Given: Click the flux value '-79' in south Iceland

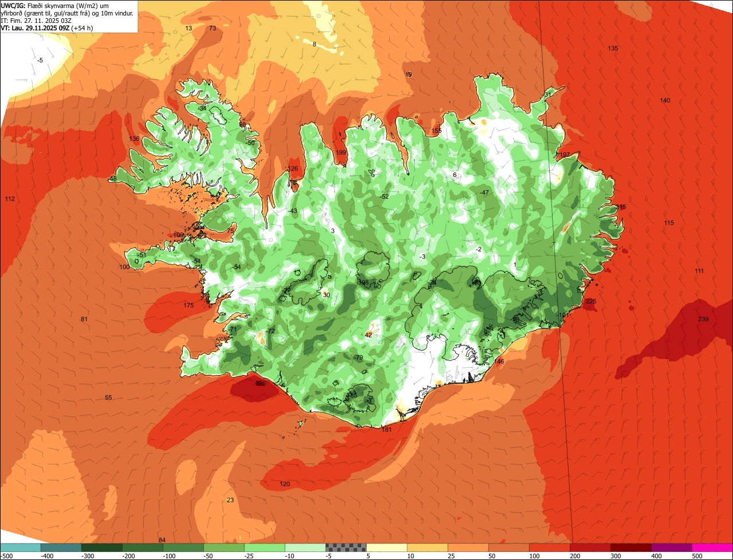Looking at the screenshot, I should pyautogui.click(x=358, y=357).
